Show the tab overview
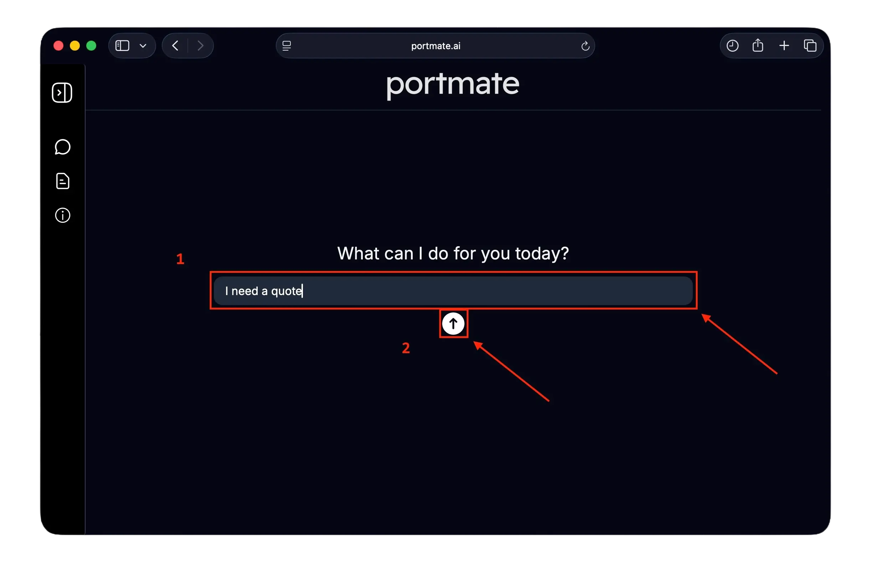871x588 pixels. click(x=810, y=46)
